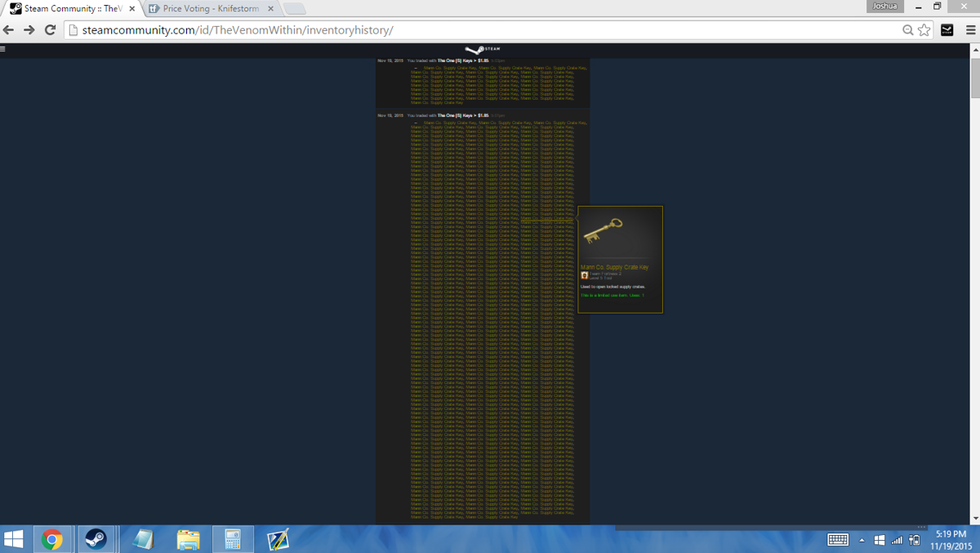
Task: Click the scrollbar up arrow
Action: (x=975, y=50)
